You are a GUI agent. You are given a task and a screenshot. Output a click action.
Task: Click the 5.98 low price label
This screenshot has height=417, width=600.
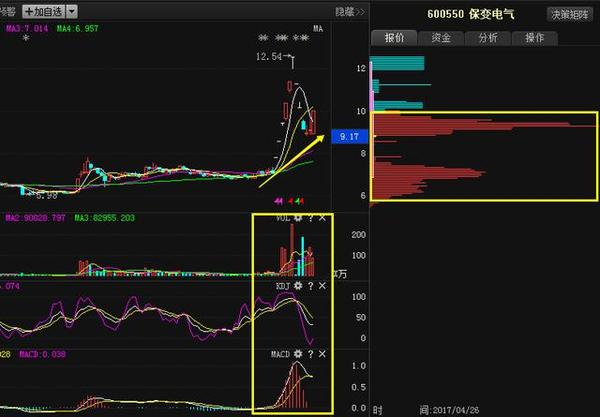point(47,195)
